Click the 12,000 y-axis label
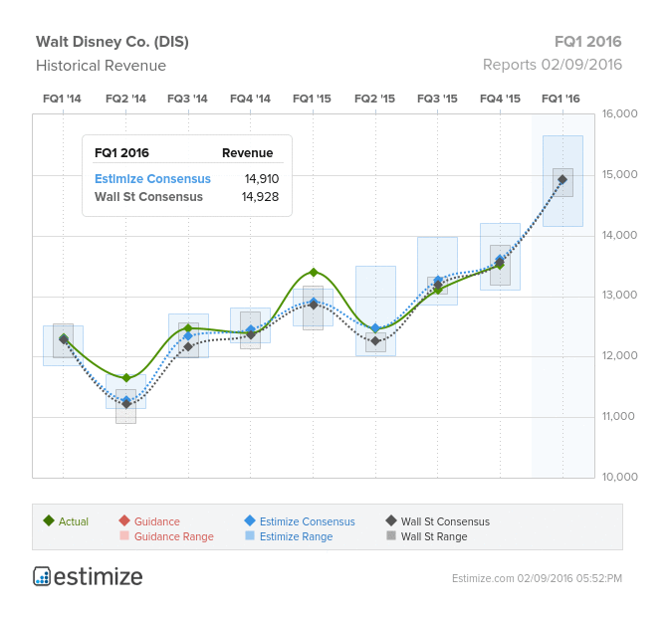The height and width of the screenshot is (617, 672). (619, 355)
